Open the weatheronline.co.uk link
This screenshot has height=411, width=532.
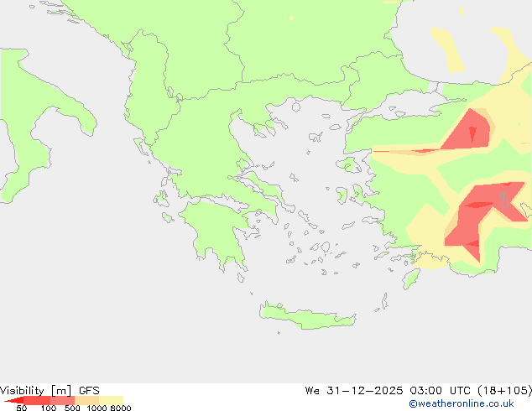tap(462, 403)
